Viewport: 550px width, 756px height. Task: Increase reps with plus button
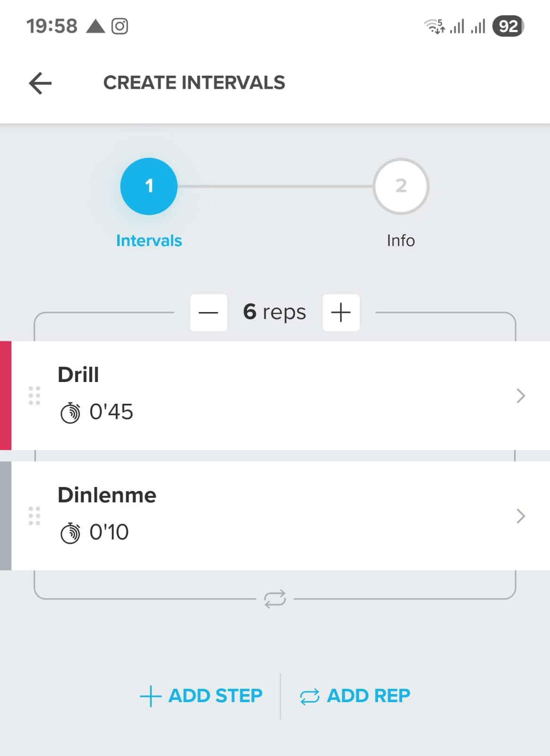point(341,313)
